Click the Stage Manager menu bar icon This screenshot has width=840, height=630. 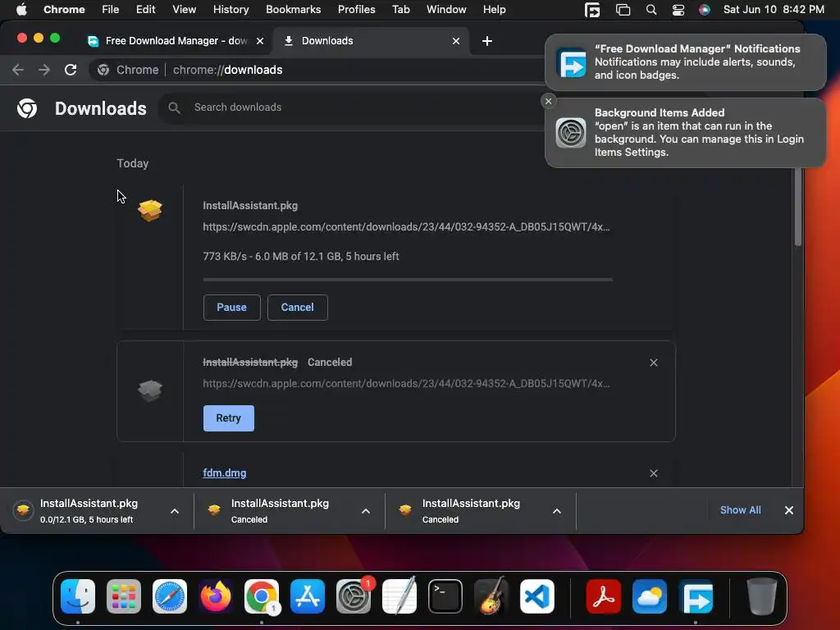pyautogui.click(x=623, y=10)
